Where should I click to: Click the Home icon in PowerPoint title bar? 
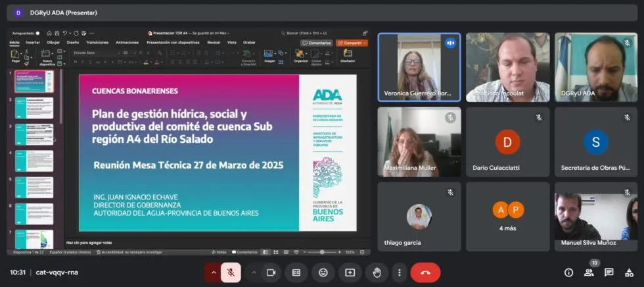(x=49, y=34)
